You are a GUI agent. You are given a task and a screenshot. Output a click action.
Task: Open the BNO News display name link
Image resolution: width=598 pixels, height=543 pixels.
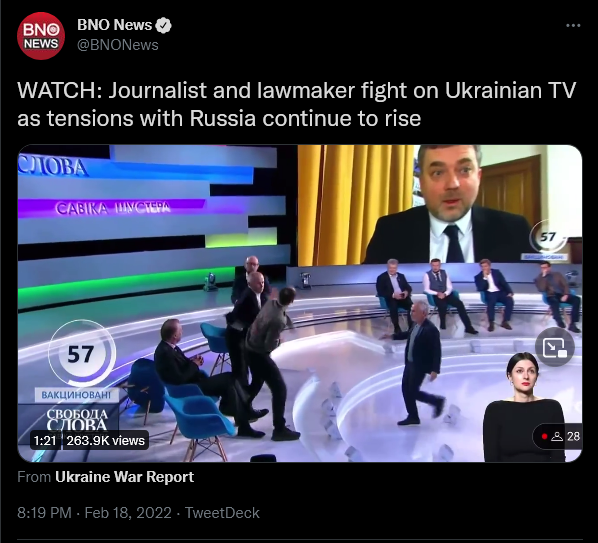coord(114,25)
